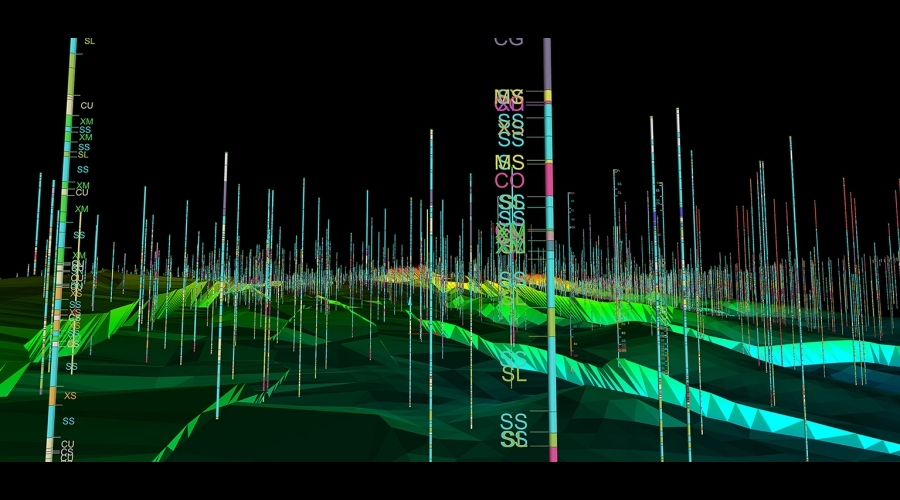The height and width of the screenshot is (500, 900).
Task: Click the magenta base segment of central drillhole
Action: (552, 454)
